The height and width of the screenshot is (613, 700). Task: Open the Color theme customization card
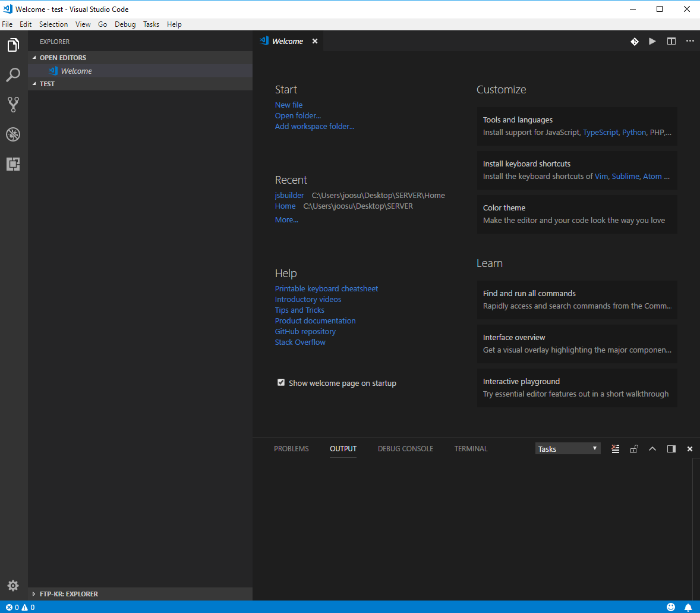pyautogui.click(x=576, y=214)
